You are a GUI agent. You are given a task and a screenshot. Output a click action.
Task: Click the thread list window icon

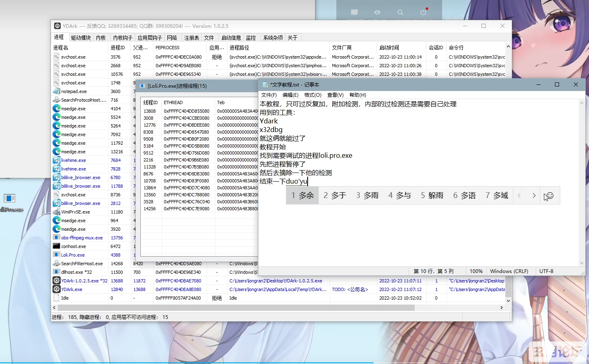click(143, 86)
